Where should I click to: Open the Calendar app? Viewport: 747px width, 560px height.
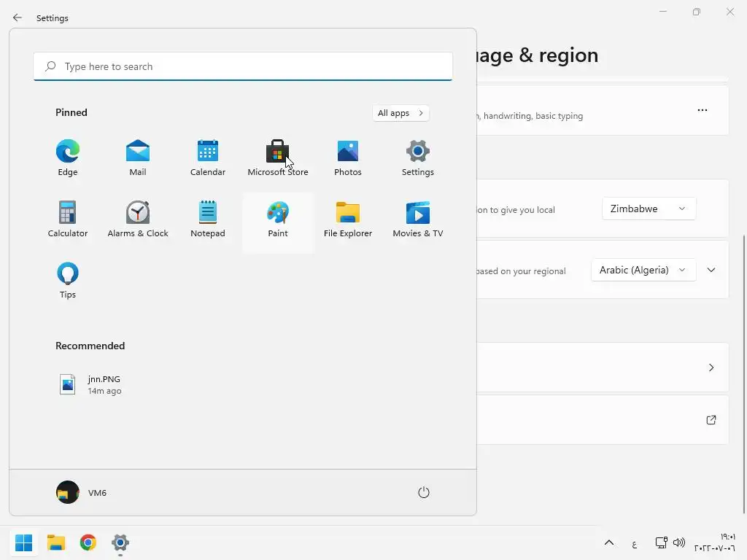point(208,158)
